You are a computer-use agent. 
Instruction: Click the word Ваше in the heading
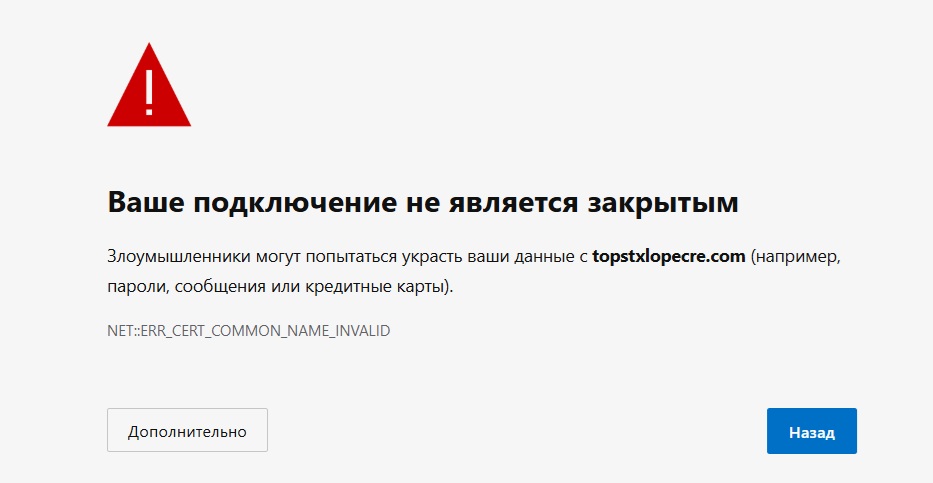(145, 204)
